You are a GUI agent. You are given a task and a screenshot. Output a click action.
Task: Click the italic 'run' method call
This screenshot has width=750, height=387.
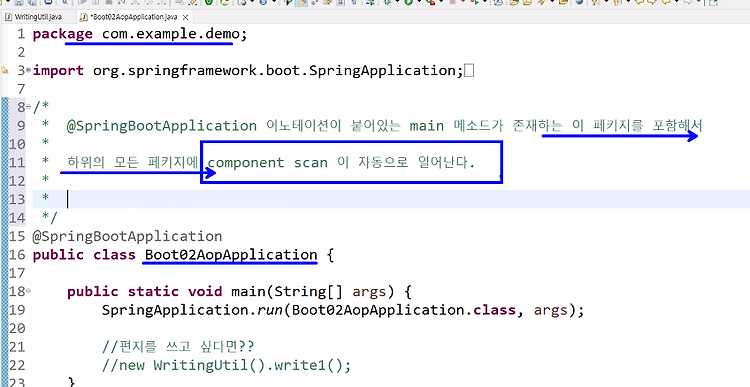(270, 310)
